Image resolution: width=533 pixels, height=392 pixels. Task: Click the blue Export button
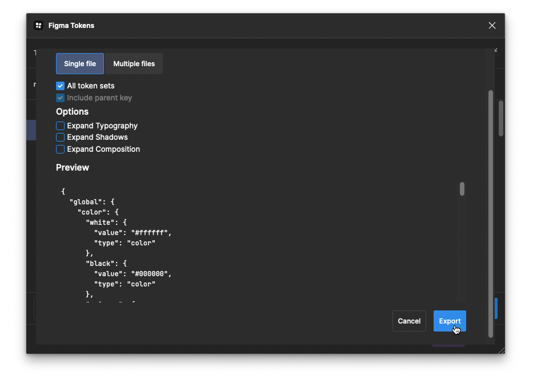pos(450,321)
